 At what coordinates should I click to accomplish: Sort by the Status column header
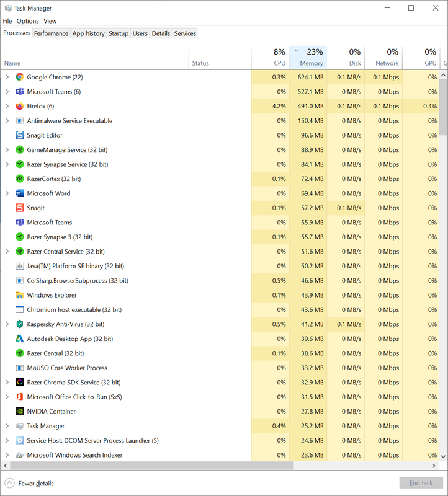pos(220,58)
